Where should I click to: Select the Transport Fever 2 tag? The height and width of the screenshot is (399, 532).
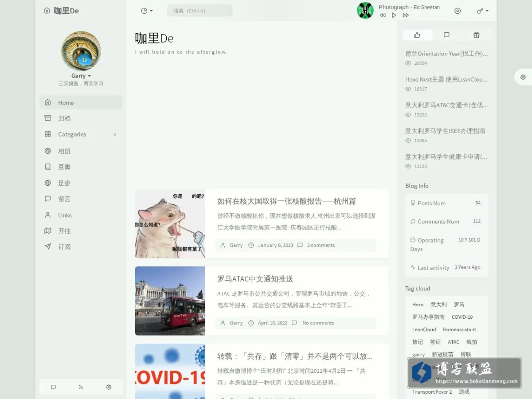pos(432,392)
